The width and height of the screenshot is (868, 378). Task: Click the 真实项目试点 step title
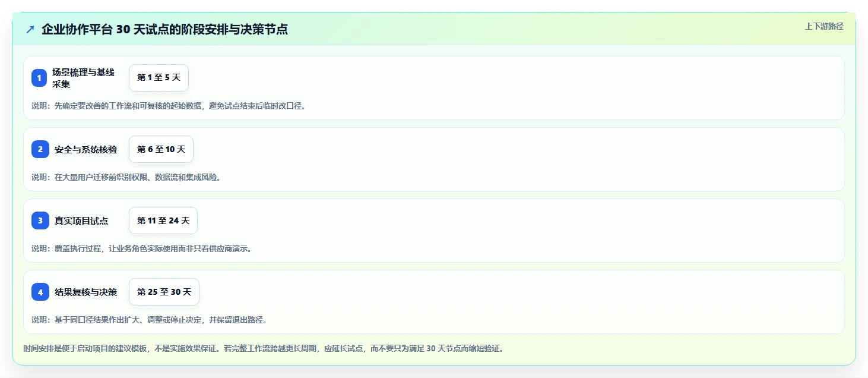tap(81, 220)
